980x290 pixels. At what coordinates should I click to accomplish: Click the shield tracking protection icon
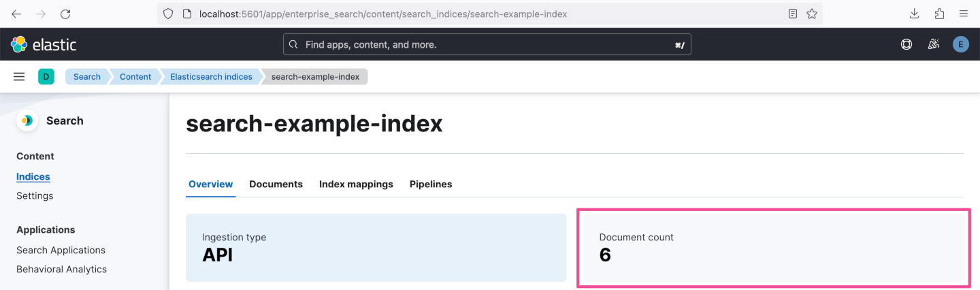(168, 14)
